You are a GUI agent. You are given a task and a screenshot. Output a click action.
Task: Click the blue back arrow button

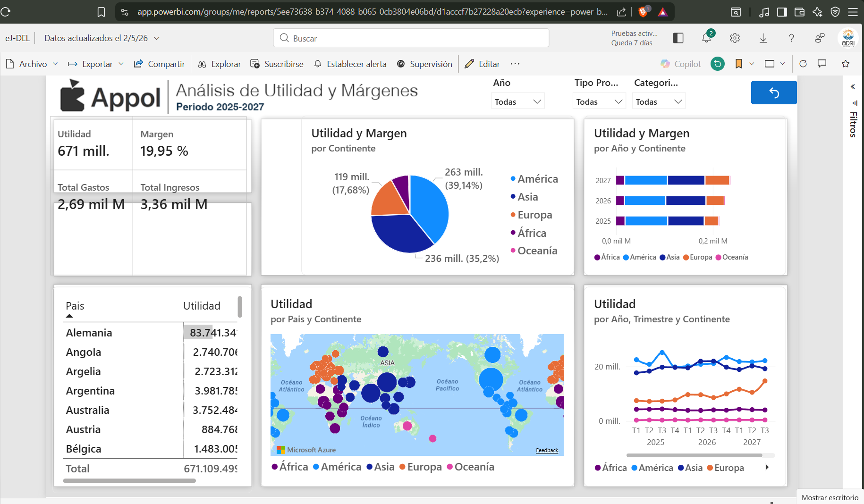(x=774, y=92)
